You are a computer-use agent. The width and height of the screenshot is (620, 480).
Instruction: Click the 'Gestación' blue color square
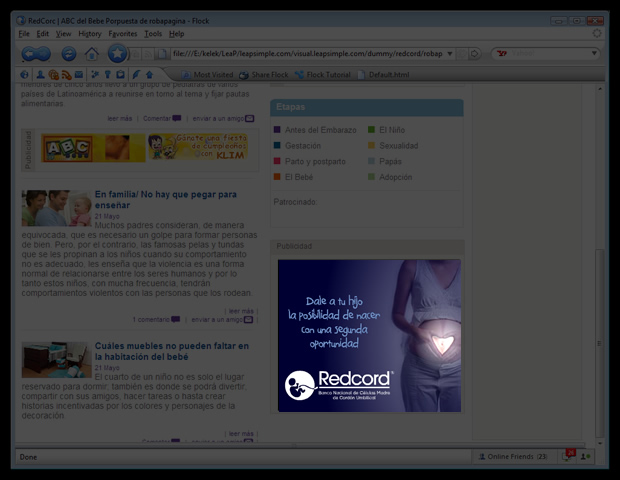point(277,146)
